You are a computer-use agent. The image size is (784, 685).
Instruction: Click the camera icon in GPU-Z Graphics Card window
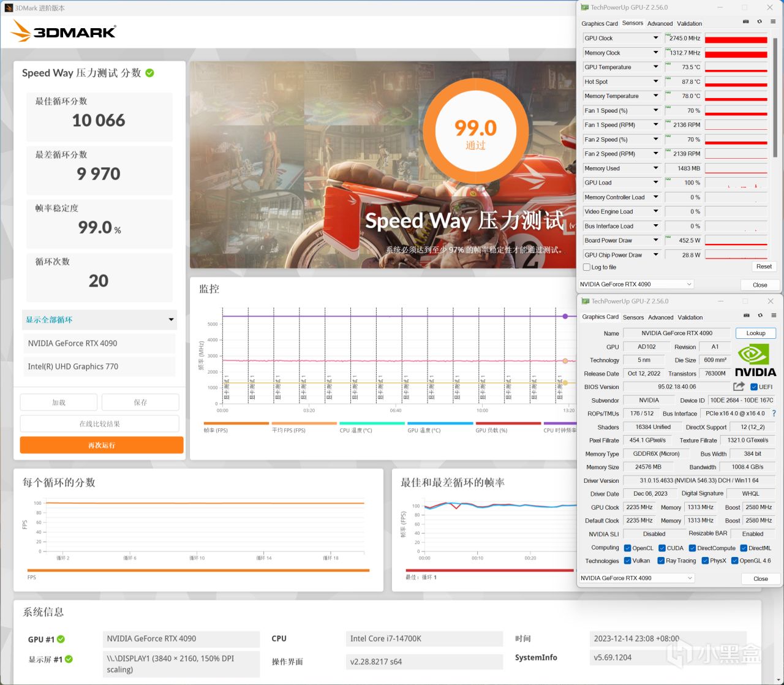pyautogui.click(x=746, y=316)
